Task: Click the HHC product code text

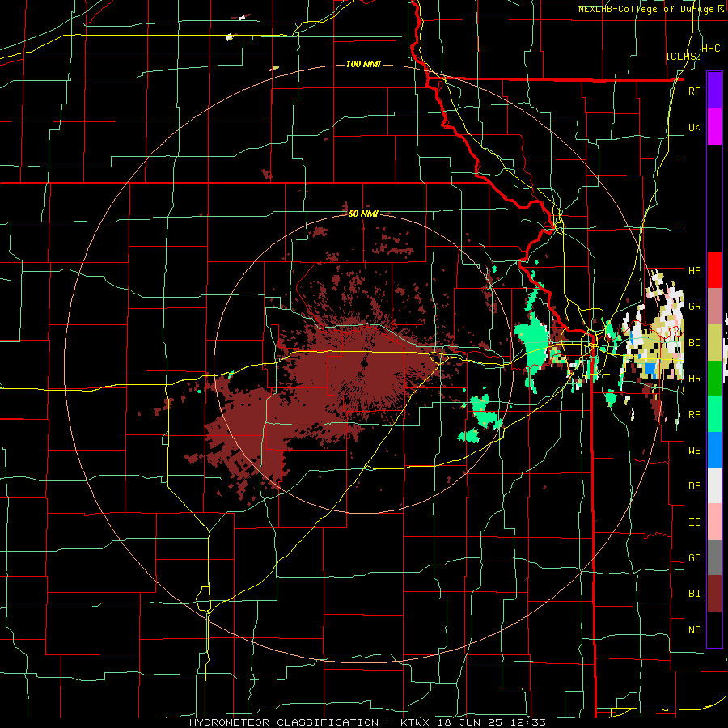Action: [x=711, y=49]
